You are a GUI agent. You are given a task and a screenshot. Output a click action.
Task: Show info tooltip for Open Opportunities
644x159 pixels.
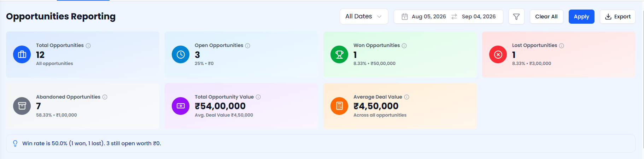coord(248,46)
